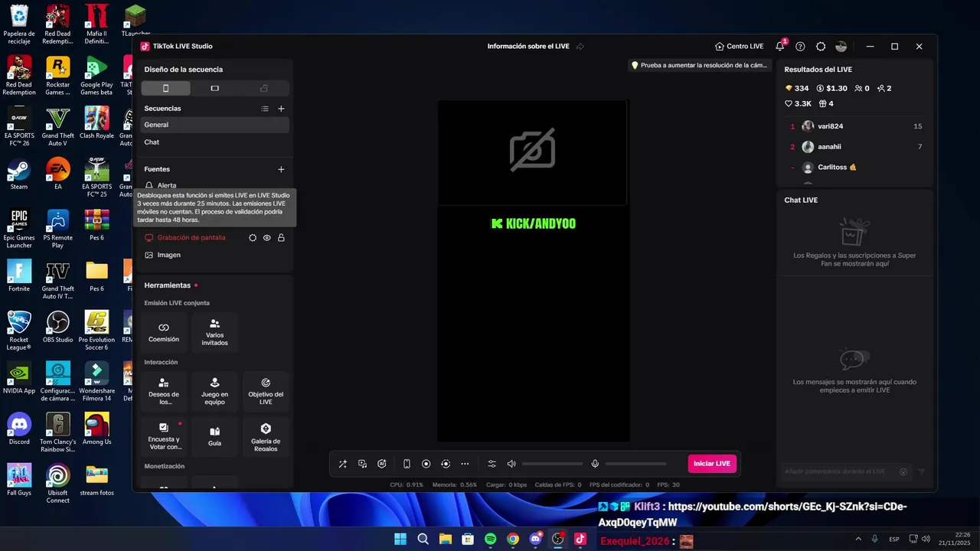
Task: Select the portrait phone layout button
Action: coord(165,88)
